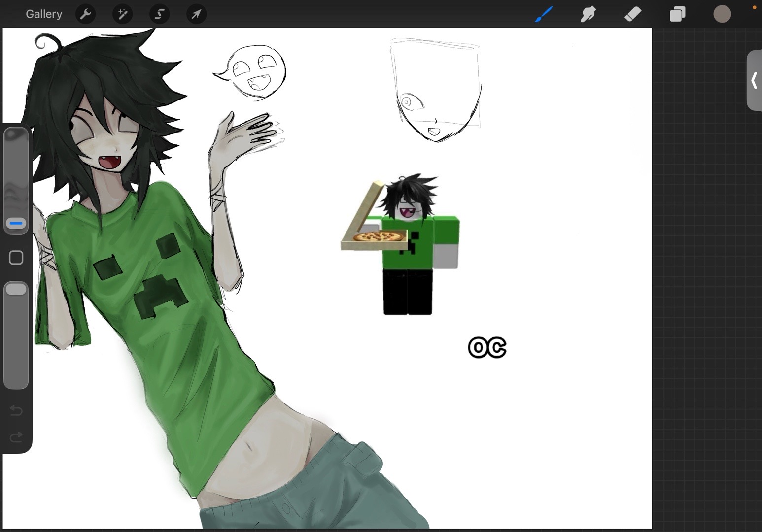The image size is (762, 532).
Task: Open the active color picker
Action: click(722, 14)
